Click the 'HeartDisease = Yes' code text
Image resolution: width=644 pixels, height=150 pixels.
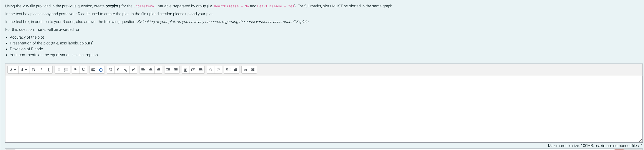tap(276, 6)
